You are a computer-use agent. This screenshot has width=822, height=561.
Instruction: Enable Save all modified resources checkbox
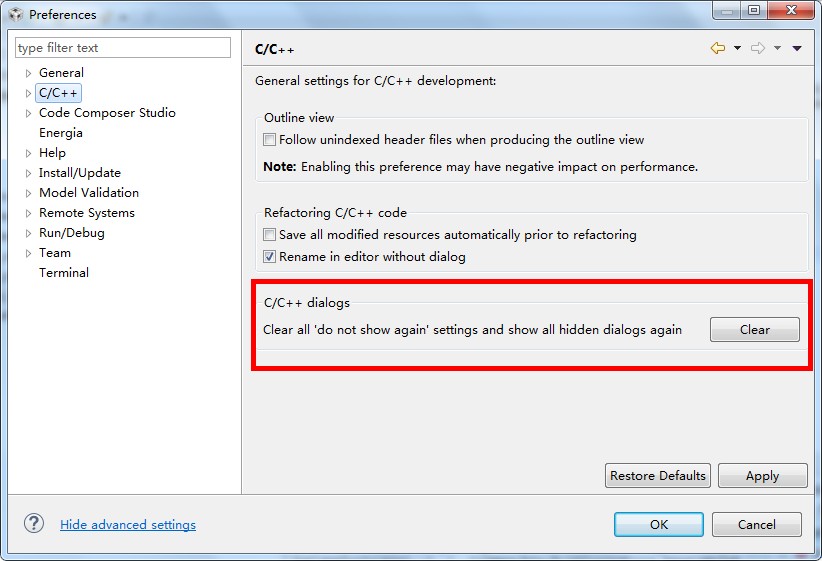269,234
